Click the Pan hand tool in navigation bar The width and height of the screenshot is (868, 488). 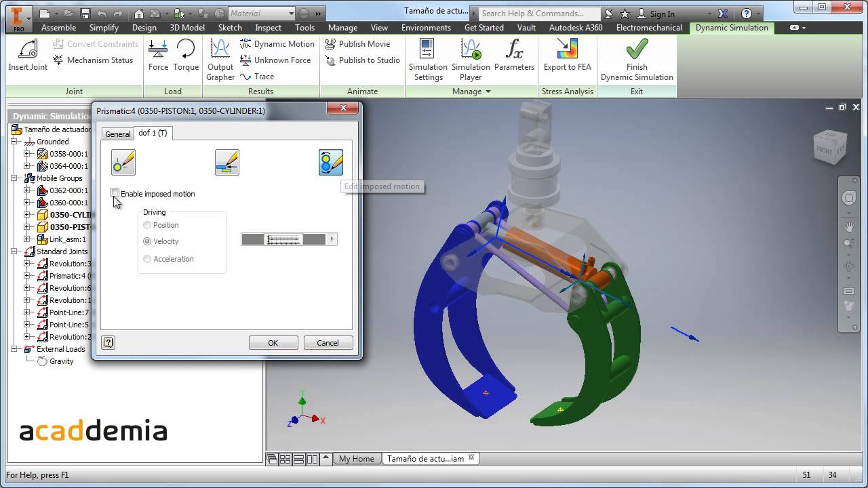coord(849,227)
